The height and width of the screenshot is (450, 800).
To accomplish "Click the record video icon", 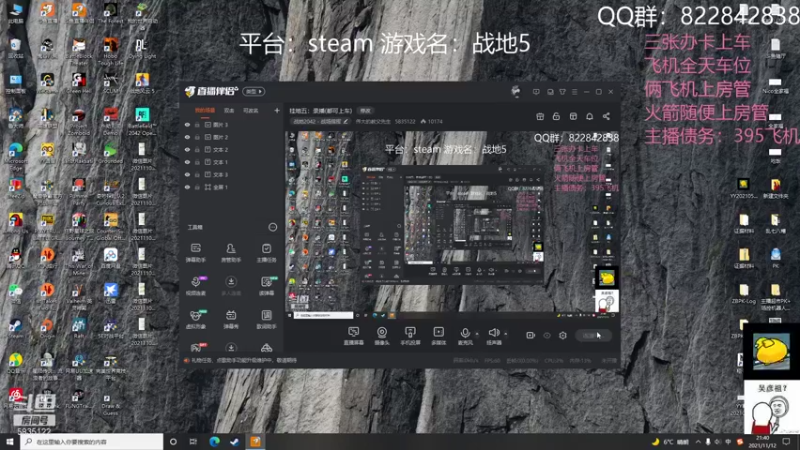I will click(531, 335).
